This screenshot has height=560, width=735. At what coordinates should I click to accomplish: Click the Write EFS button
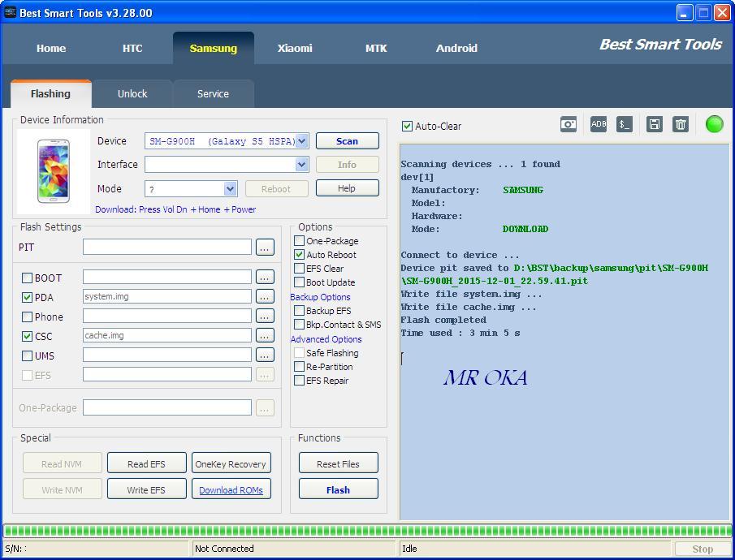pos(147,489)
